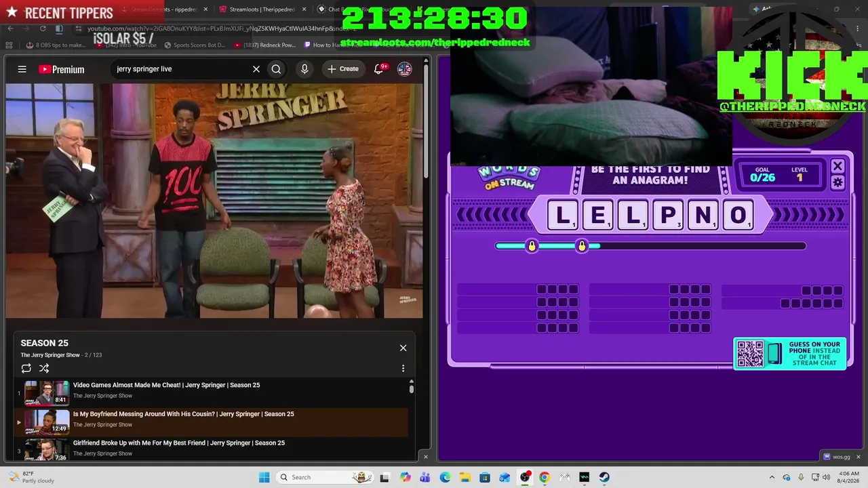868x488 pixels.
Task: Open 'Redneck Pow...' YouTube bookmark
Action: [x=264, y=45]
